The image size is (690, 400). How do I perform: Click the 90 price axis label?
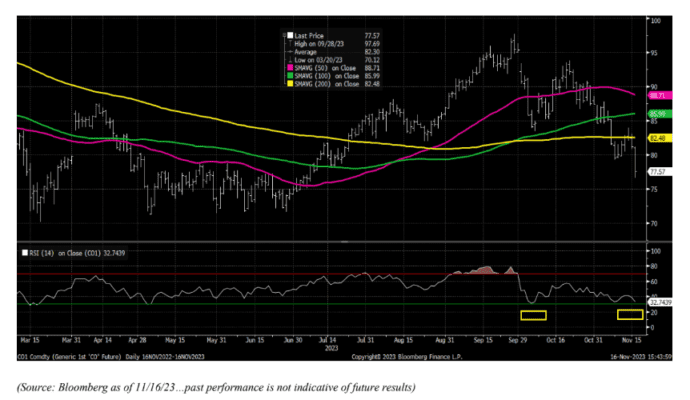pyautogui.click(x=654, y=87)
